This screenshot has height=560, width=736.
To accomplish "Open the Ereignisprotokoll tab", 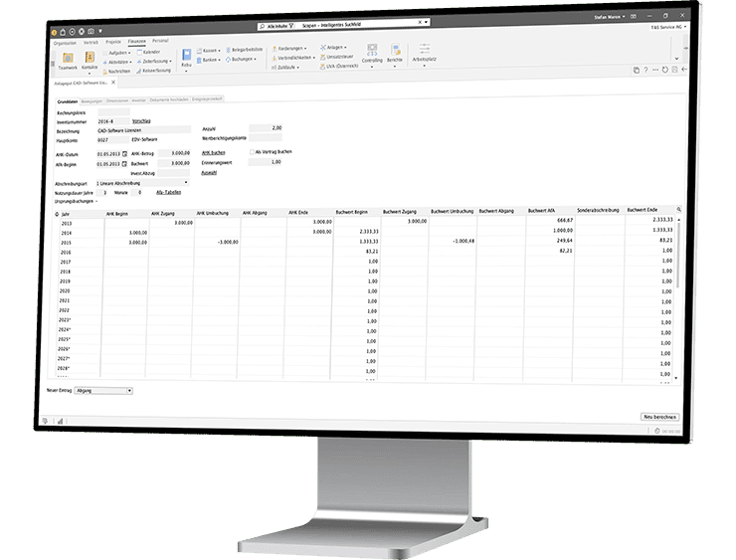I will [207, 99].
